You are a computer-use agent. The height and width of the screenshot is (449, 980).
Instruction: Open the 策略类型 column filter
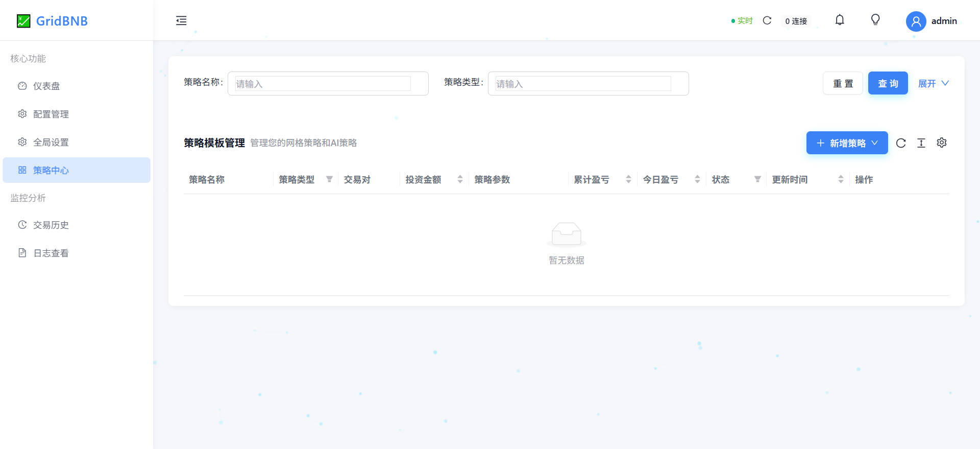329,179
